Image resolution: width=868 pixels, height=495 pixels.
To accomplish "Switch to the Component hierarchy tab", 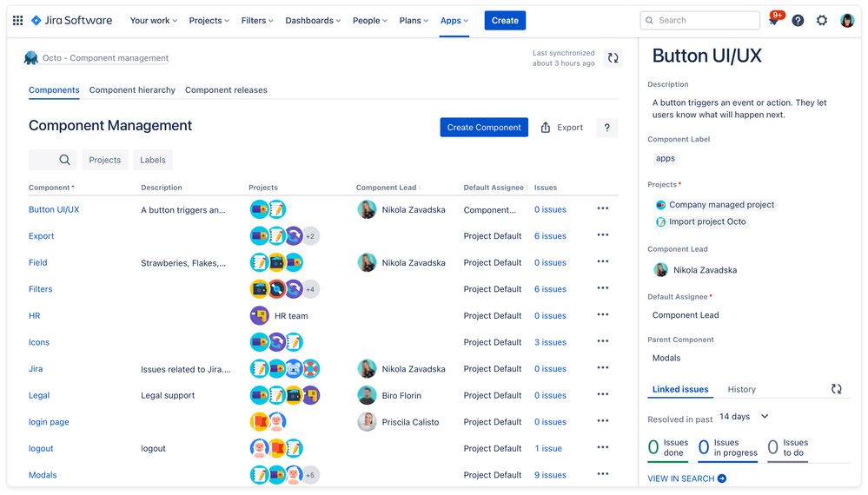I will pos(132,89).
